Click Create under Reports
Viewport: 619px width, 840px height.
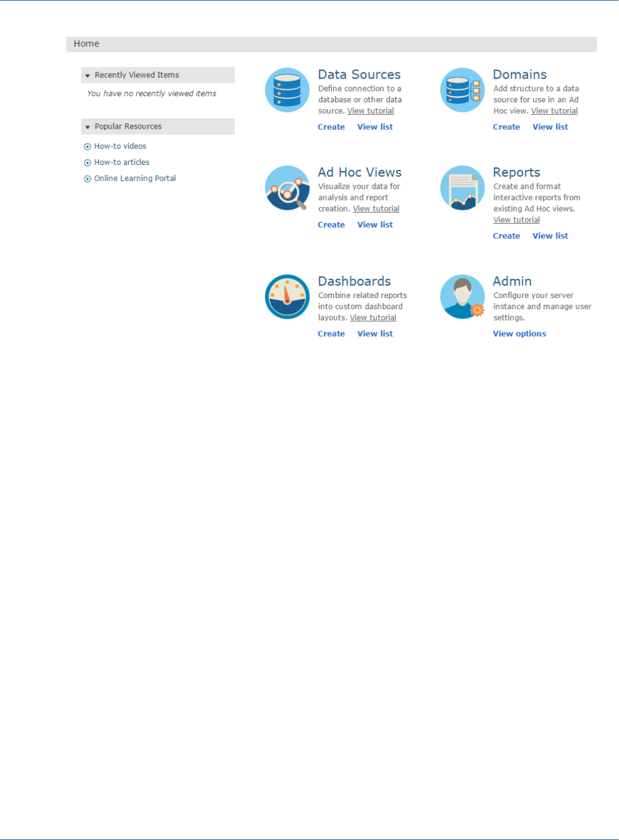coord(507,235)
